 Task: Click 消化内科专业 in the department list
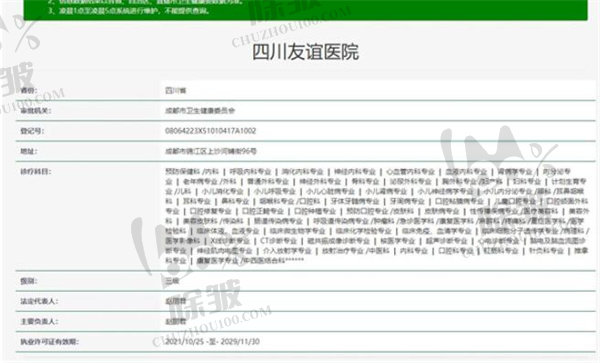pos(303,171)
